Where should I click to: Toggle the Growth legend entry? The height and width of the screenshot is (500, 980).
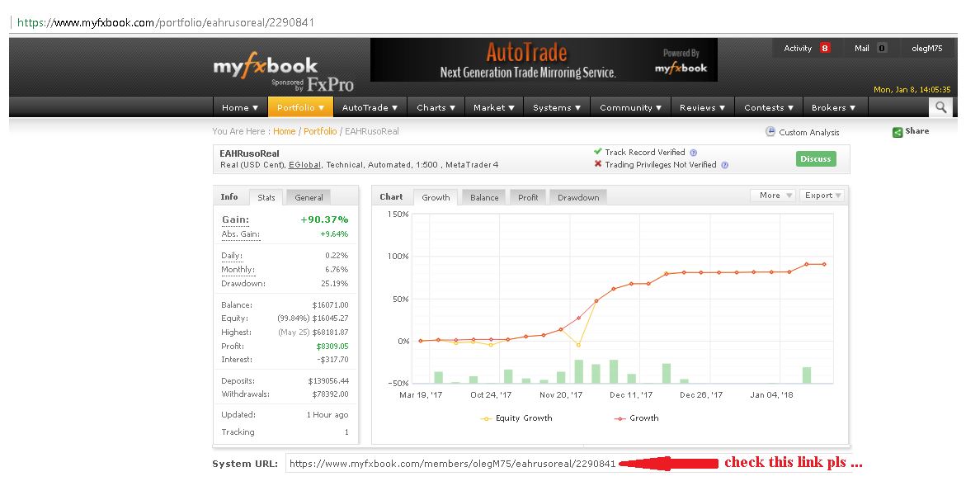636,418
